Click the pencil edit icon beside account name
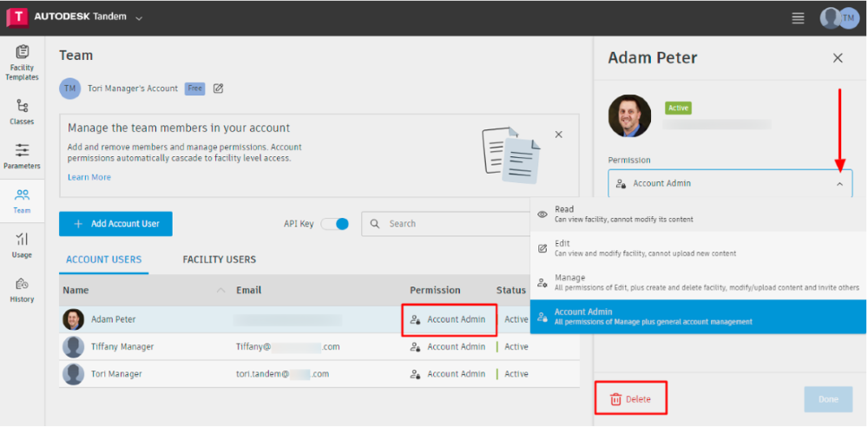The height and width of the screenshot is (427, 868). click(x=218, y=88)
